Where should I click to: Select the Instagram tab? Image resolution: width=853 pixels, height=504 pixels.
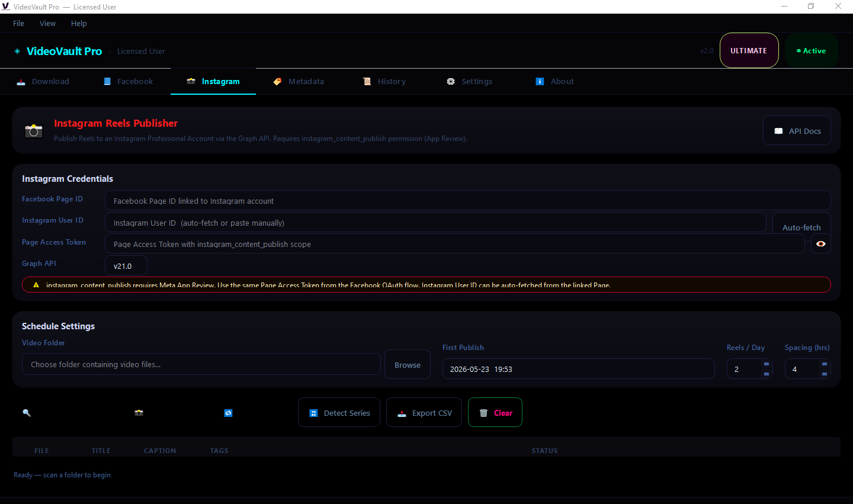(x=213, y=82)
